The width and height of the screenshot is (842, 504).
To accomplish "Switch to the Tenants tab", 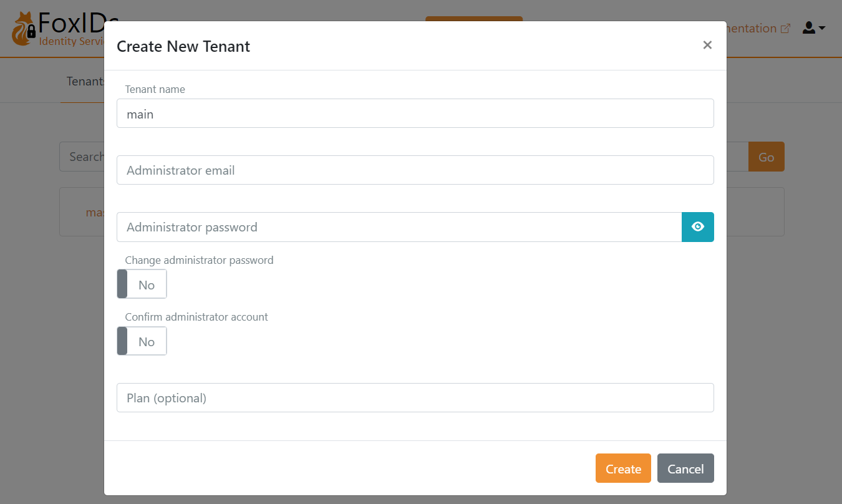I will (85, 81).
